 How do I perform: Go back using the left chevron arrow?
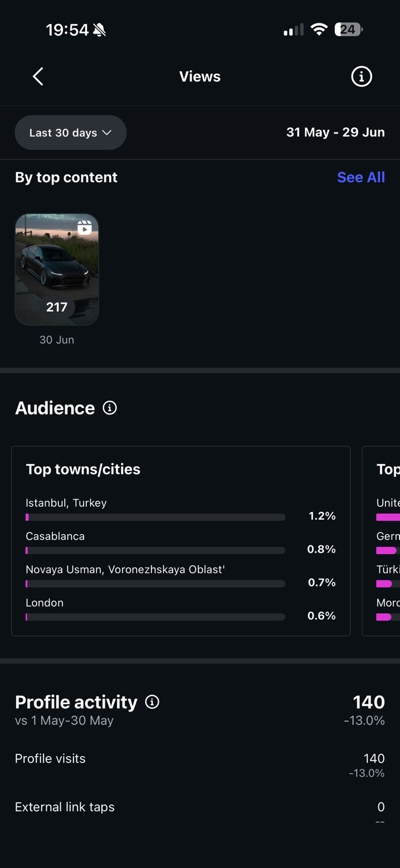(x=38, y=77)
